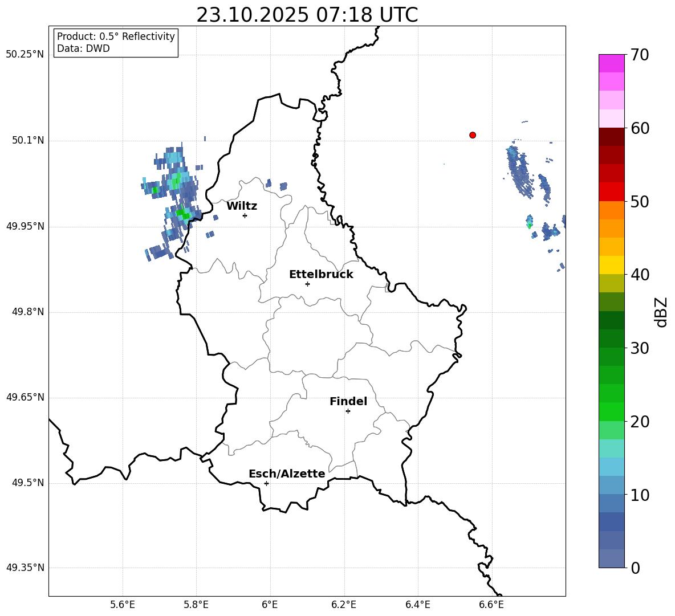This screenshot has width=675, height=616.
Task: Click the orange colorbar segment below 50
Action: (x=611, y=210)
